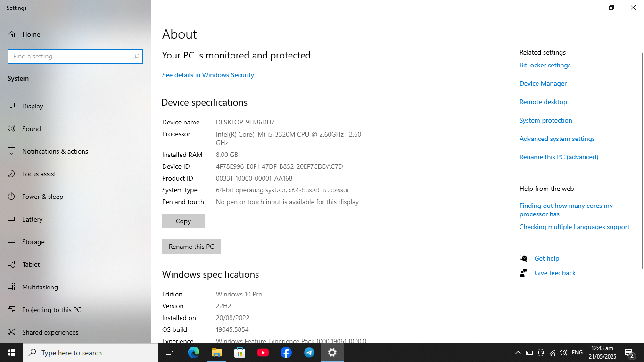Screen dimensions: 644x362
Task: Open See details in Windows Security
Action: pyautogui.click(x=208, y=75)
